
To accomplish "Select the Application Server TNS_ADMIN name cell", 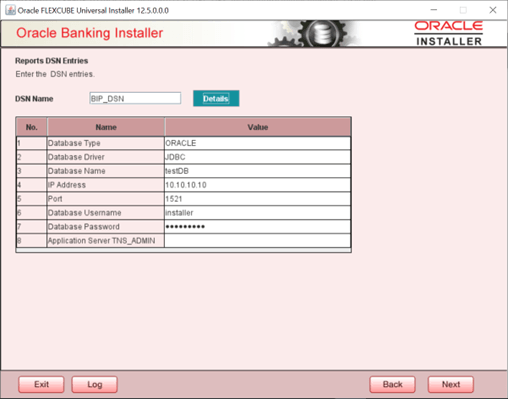I will [105, 241].
